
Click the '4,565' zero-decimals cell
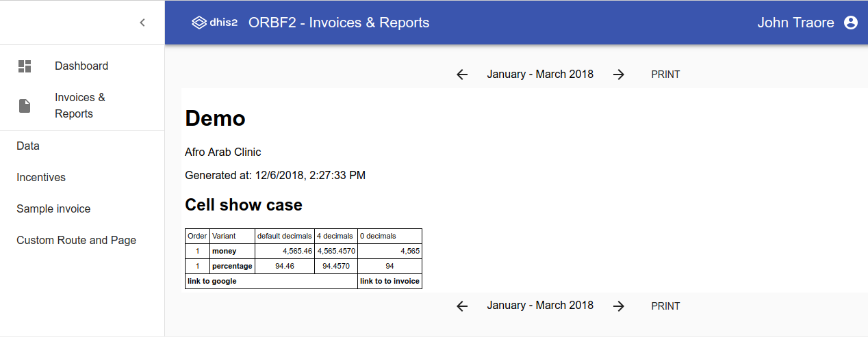390,251
